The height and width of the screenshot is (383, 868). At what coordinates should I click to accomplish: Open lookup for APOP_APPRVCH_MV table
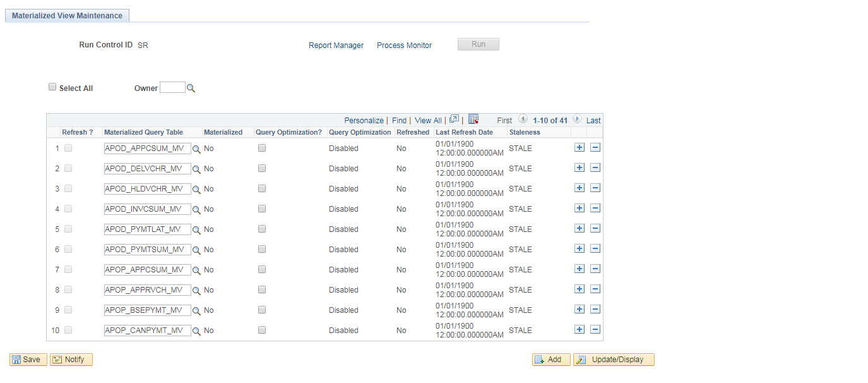click(196, 291)
